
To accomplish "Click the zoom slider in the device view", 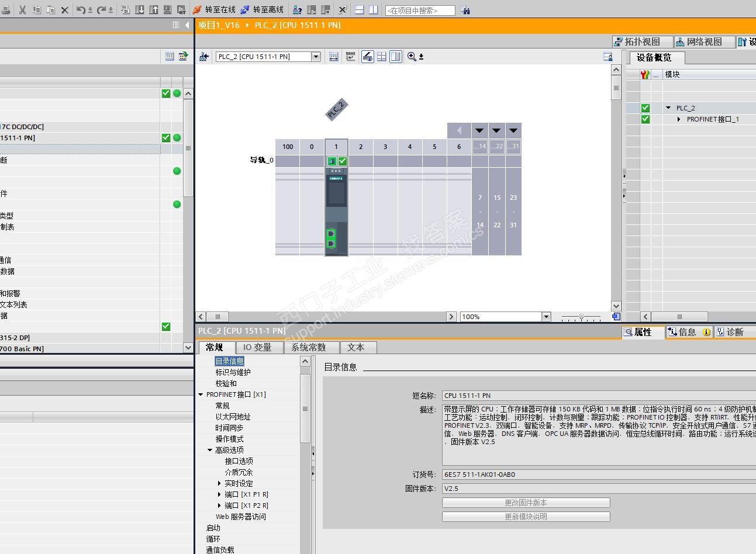I will pos(581,317).
